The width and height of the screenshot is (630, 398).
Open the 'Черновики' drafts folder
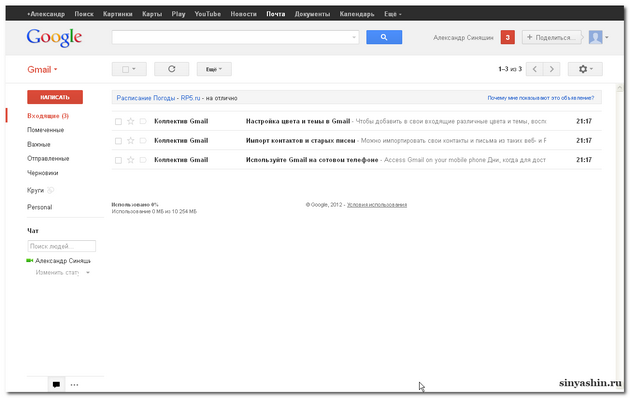point(43,173)
